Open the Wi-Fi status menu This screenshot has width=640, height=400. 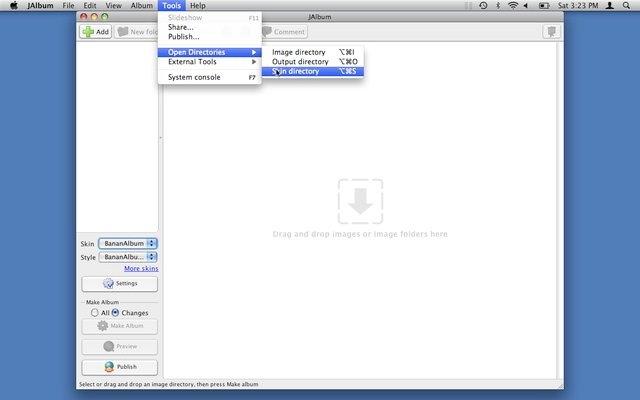coord(513,5)
